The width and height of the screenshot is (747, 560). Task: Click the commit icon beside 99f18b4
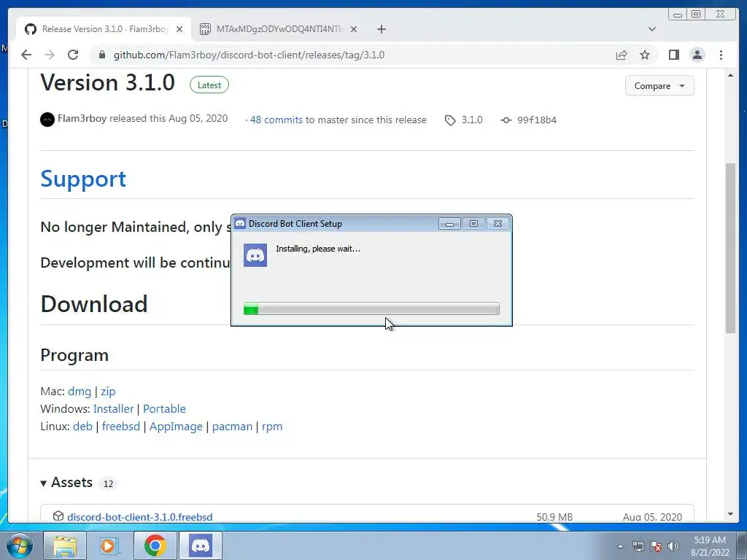(506, 120)
